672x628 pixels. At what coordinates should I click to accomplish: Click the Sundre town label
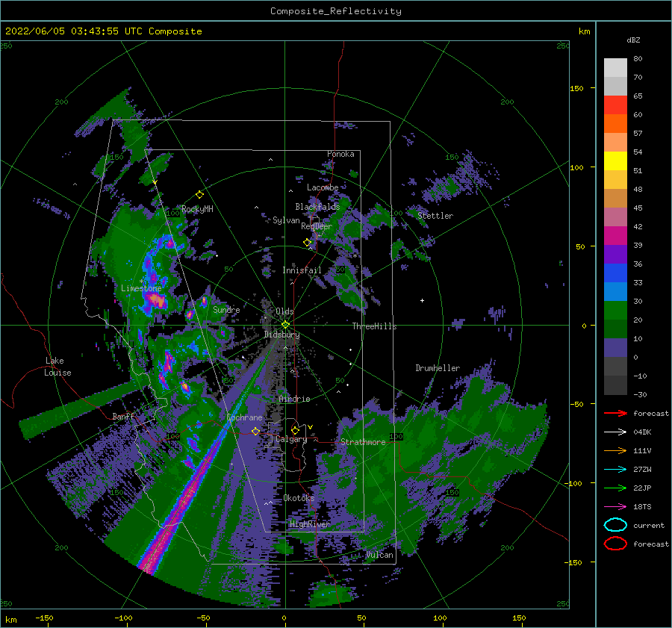226,309
